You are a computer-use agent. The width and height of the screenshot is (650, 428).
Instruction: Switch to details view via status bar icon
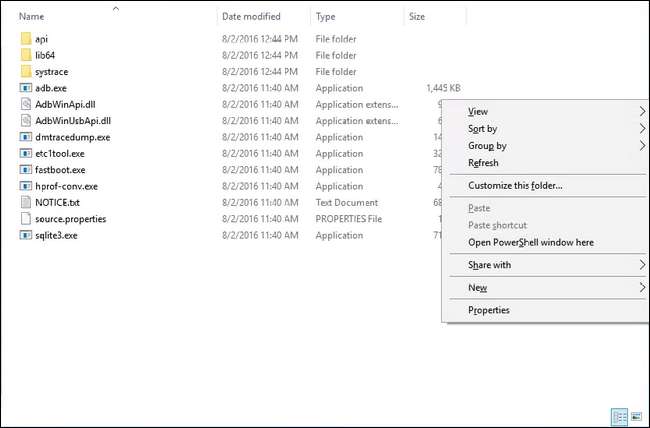(619, 417)
